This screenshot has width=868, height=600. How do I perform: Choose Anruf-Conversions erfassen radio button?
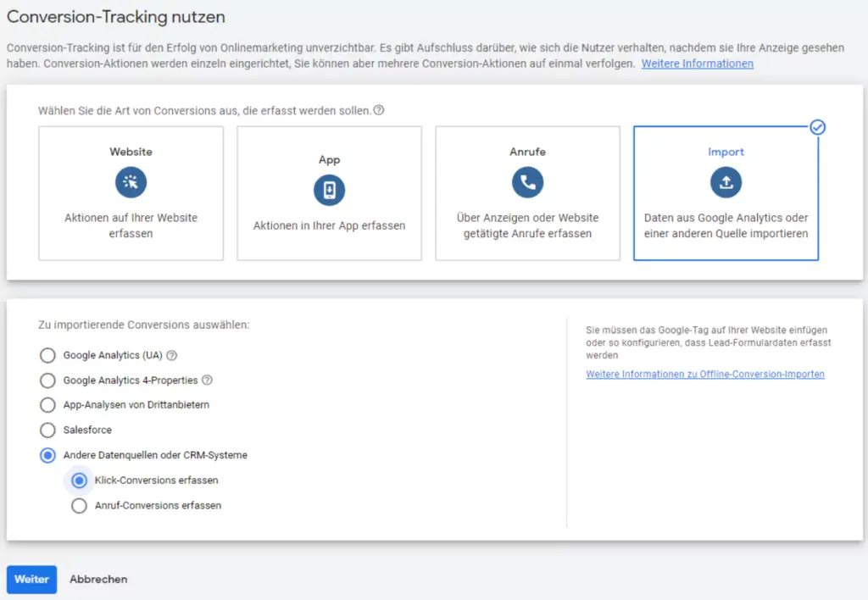(x=79, y=506)
